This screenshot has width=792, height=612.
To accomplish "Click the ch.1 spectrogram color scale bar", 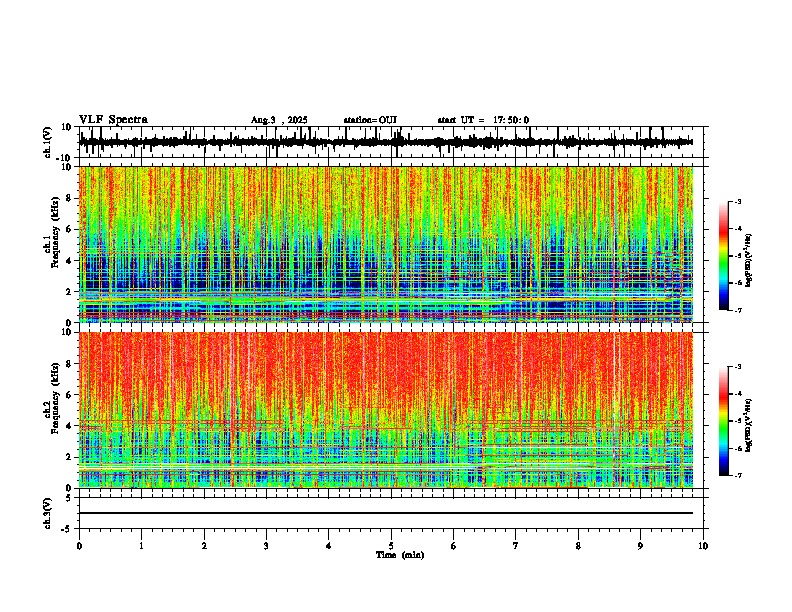I will click(724, 256).
